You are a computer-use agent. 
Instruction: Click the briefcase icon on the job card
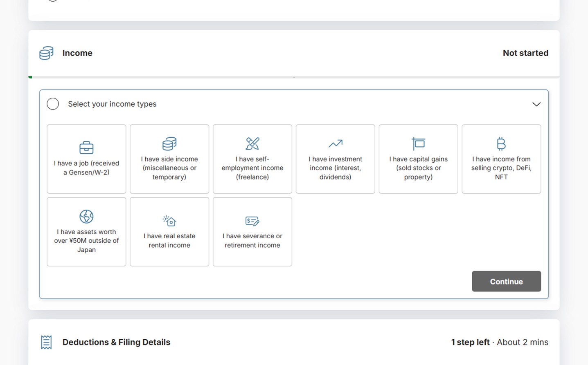click(86, 147)
